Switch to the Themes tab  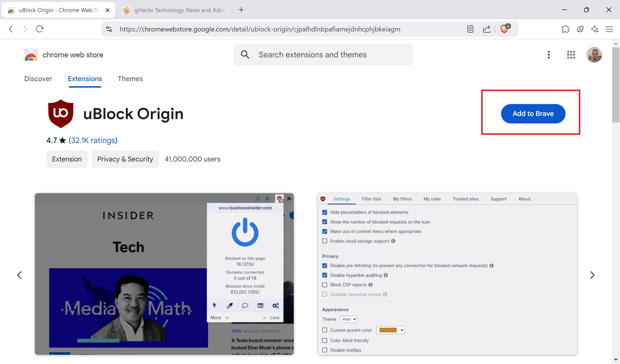(x=130, y=79)
